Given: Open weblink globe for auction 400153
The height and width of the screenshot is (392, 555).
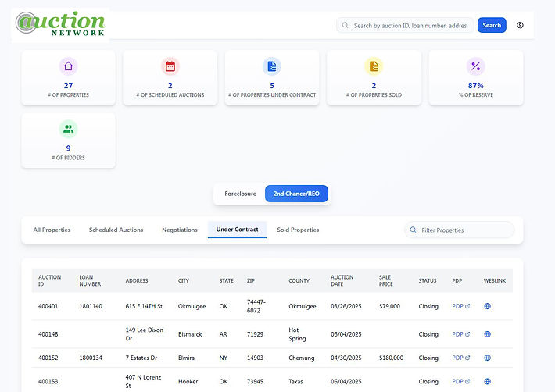Looking at the screenshot, I should (x=488, y=381).
